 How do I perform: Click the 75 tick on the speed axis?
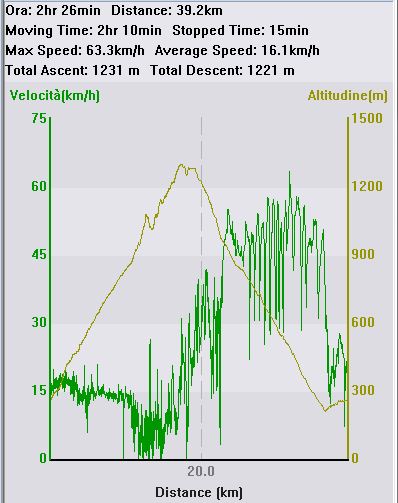pyautogui.click(x=39, y=118)
